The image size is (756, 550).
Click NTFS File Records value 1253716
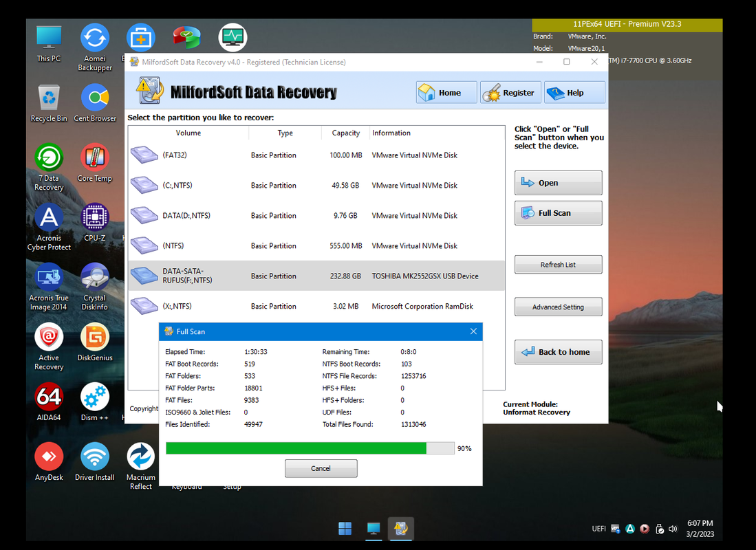(x=413, y=376)
